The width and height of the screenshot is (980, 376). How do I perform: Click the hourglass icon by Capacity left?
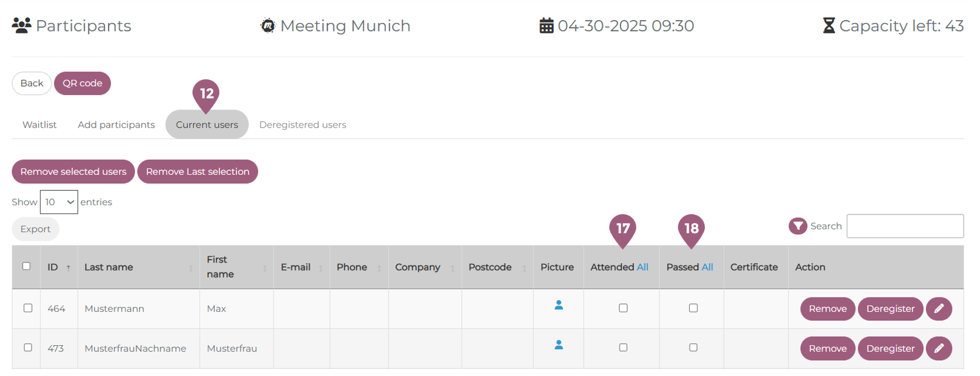[x=828, y=26]
